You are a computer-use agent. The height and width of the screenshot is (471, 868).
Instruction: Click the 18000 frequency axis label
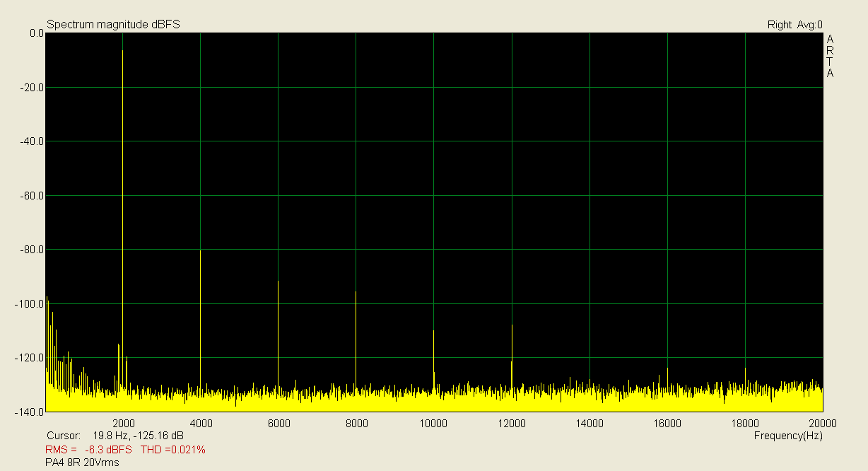coord(745,424)
